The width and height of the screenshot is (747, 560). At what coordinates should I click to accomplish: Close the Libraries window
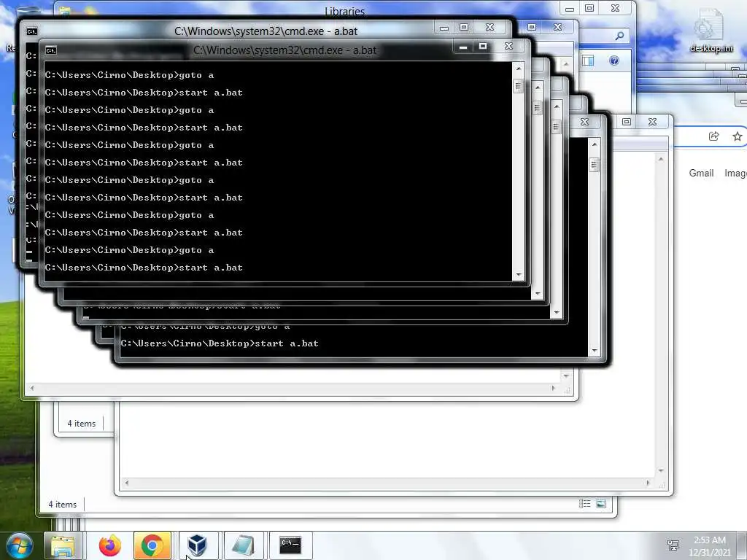coord(616,8)
